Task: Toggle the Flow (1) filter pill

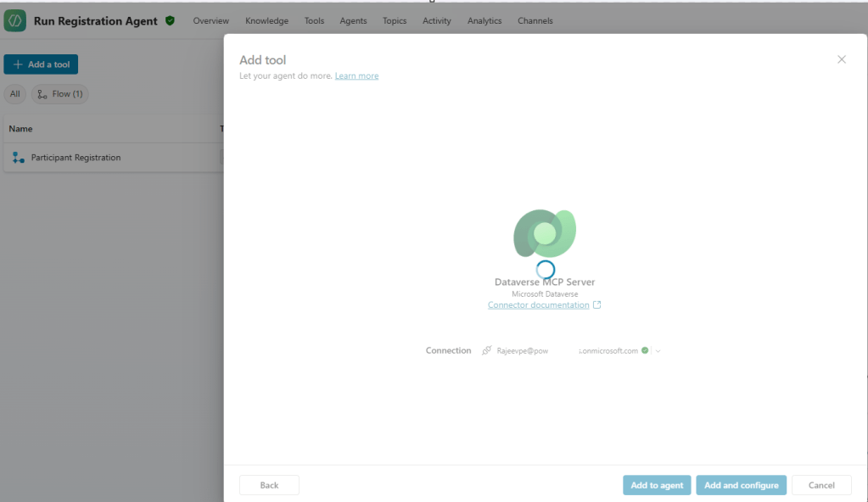Action: (60, 94)
